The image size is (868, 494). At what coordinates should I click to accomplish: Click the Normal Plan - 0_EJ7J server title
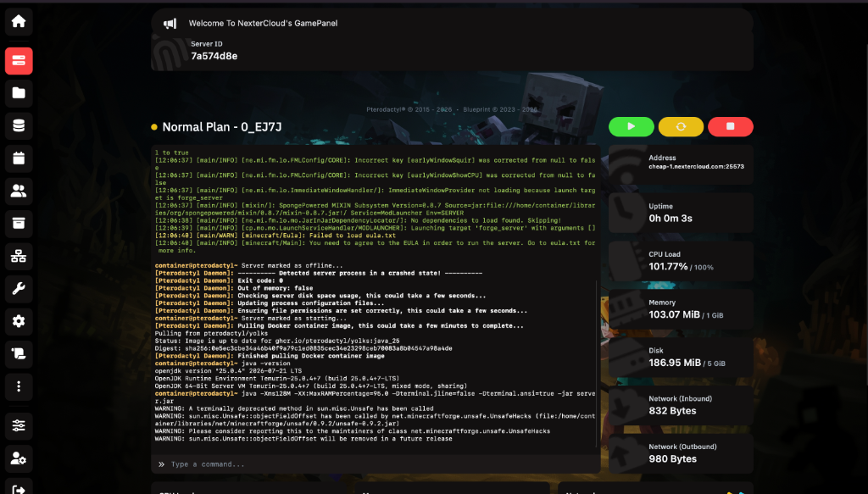tap(222, 127)
